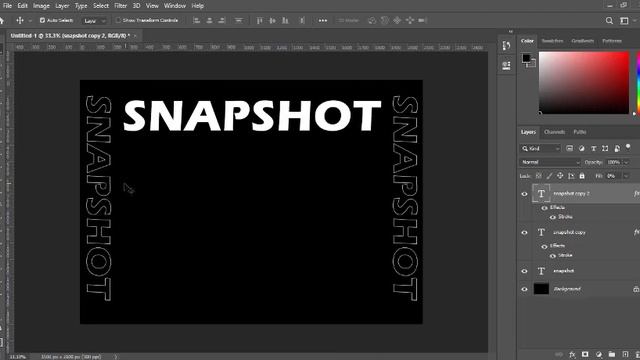Open the File menu
Image resolution: width=640 pixels, height=360 pixels.
[x=7, y=6]
